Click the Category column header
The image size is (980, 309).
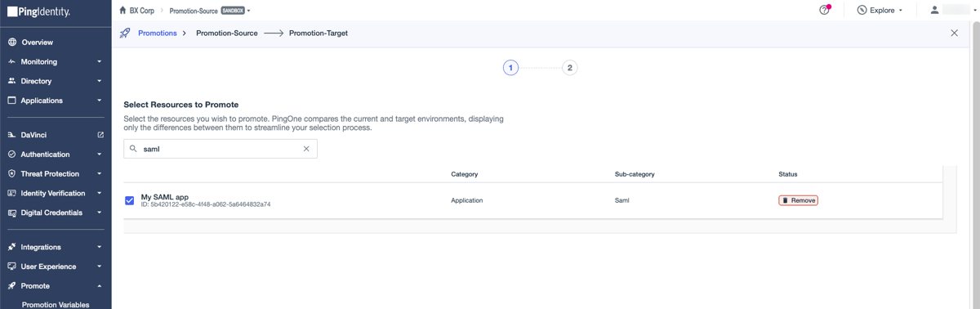465,174
